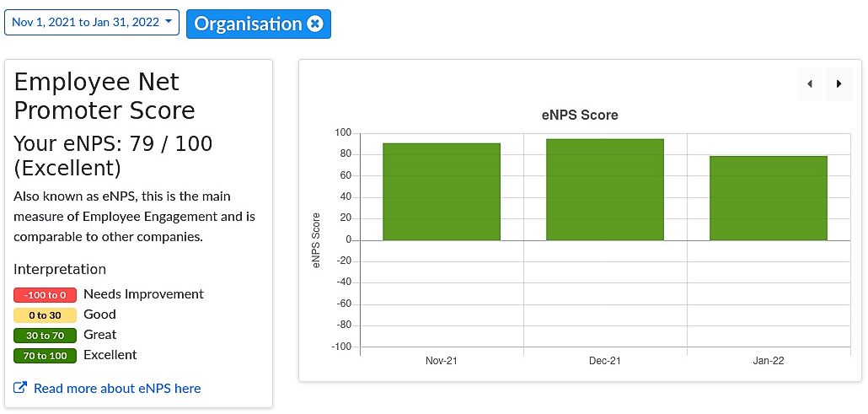The height and width of the screenshot is (414, 868).
Task: Click the green '30 to 70' badge
Action: click(46, 336)
